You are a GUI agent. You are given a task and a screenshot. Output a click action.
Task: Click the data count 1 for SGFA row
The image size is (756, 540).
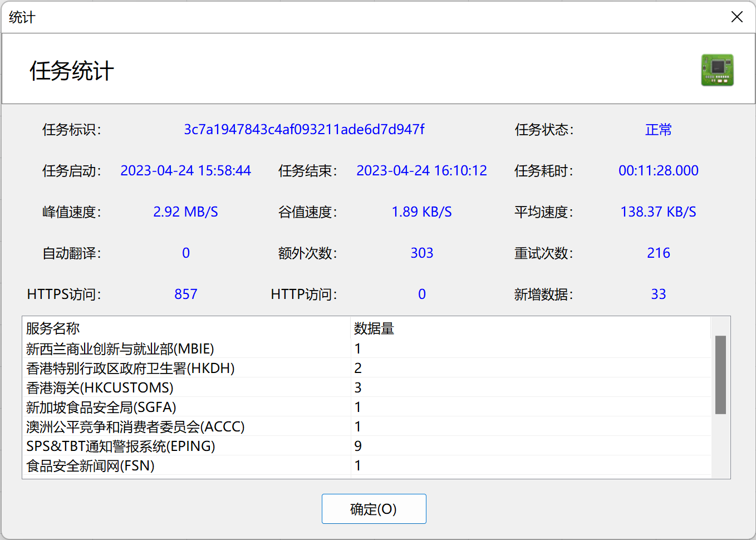[x=358, y=407]
